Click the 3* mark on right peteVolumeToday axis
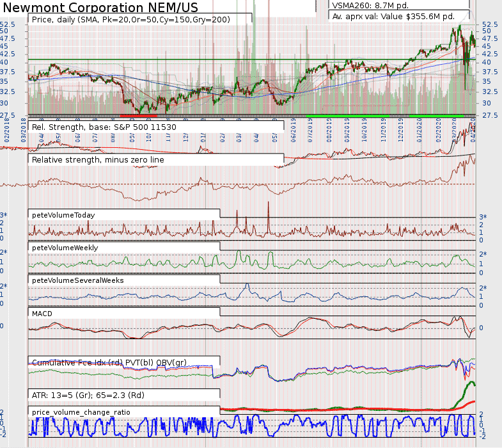The image size is (502, 448). 483,217
